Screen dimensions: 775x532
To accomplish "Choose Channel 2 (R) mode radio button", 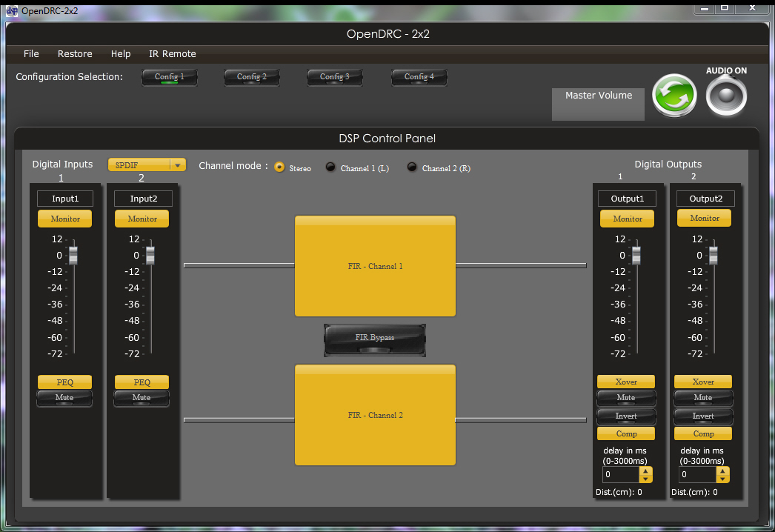I will (412, 167).
